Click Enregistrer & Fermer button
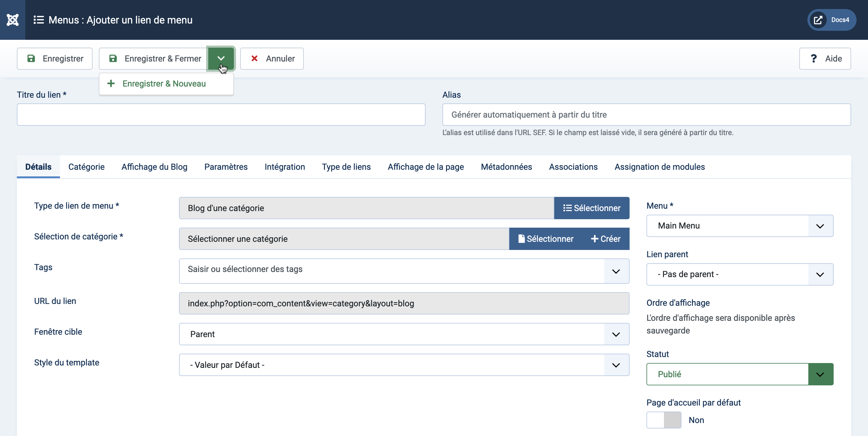This screenshot has width=868, height=436. click(154, 59)
